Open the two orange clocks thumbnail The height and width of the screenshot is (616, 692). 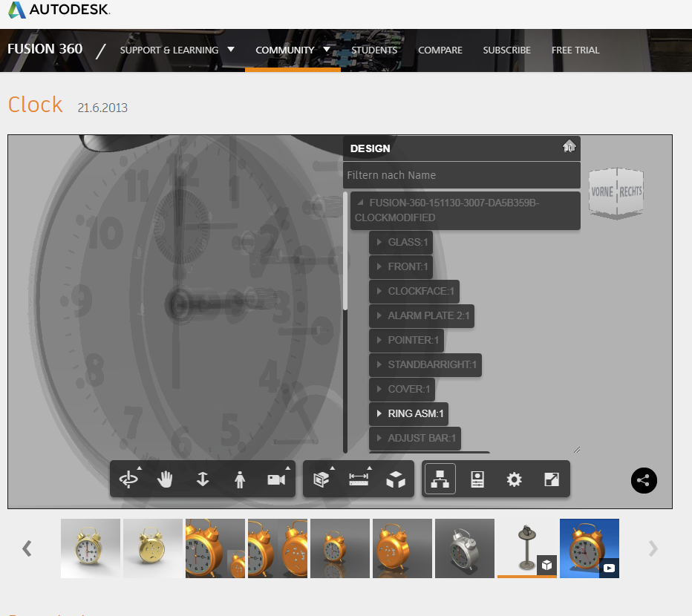pyautogui.click(x=278, y=548)
